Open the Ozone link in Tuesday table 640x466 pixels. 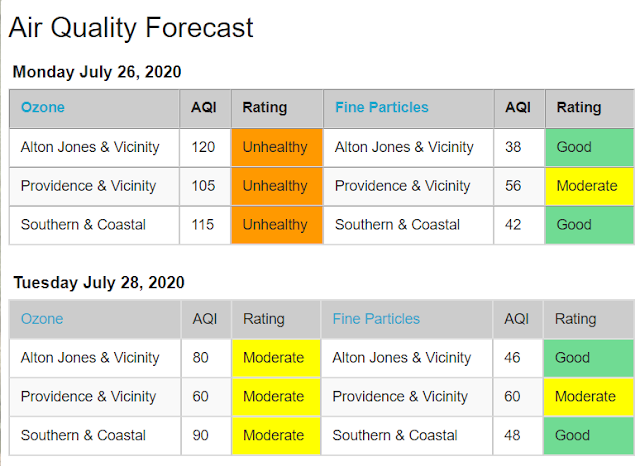point(42,319)
